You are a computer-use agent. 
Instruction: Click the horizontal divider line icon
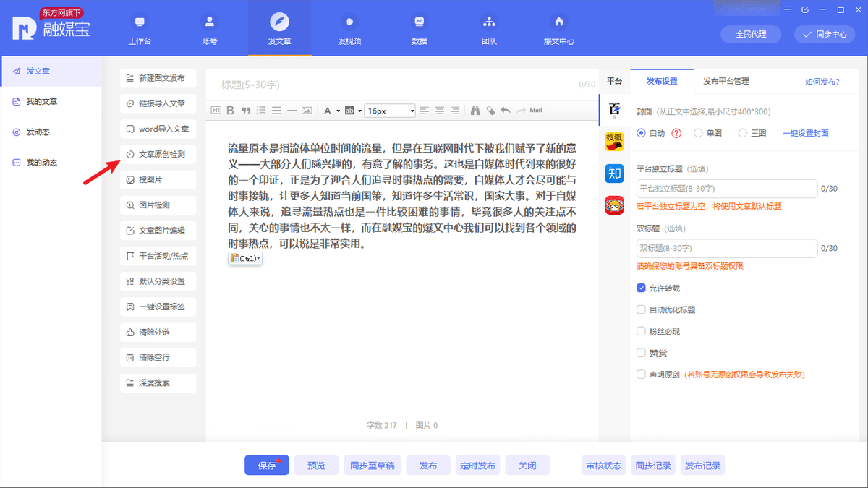pyautogui.click(x=292, y=110)
